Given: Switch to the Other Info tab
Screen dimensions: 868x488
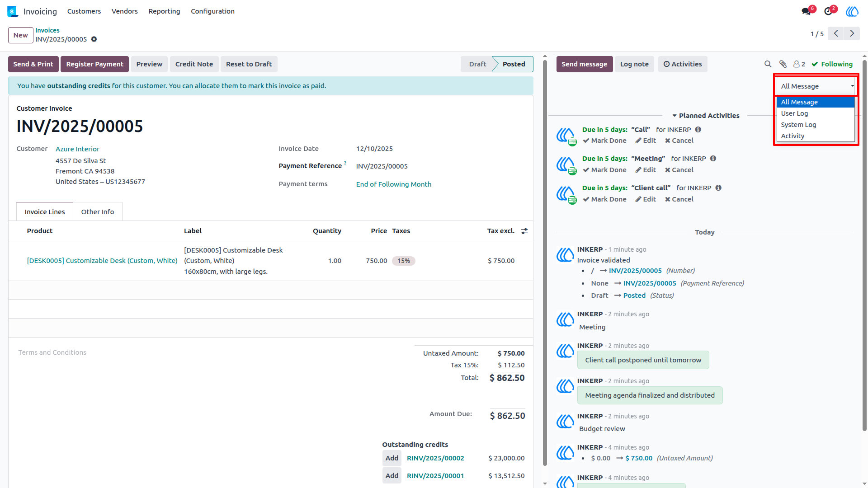Looking at the screenshot, I should tap(98, 212).
